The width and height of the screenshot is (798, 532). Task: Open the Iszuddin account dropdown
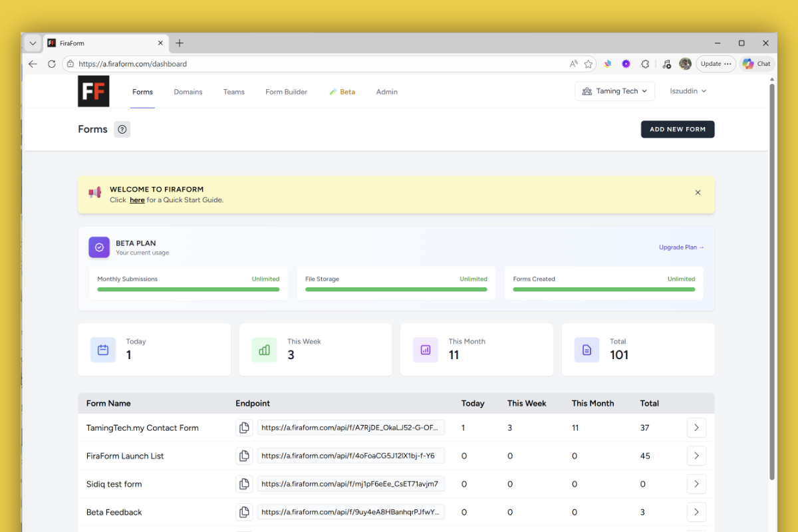click(x=688, y=90)
